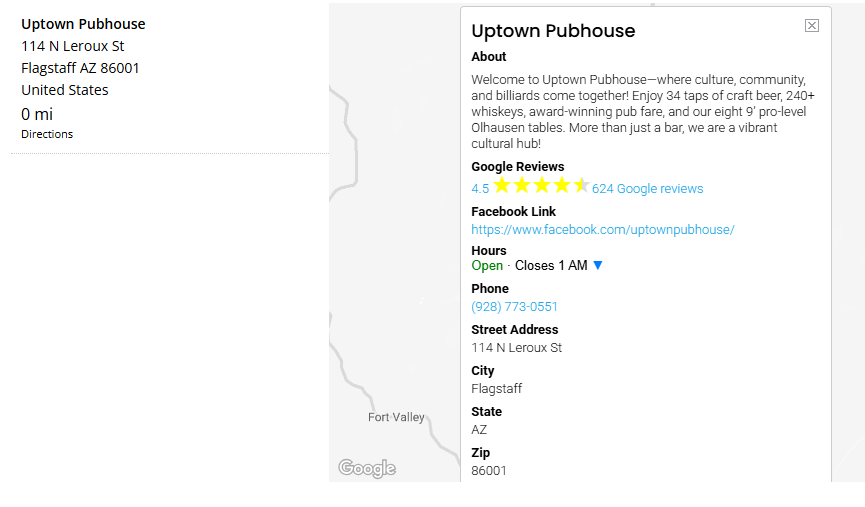Get Directions to Uptown Pubhouse
The image size is (865, 507).
47,134
